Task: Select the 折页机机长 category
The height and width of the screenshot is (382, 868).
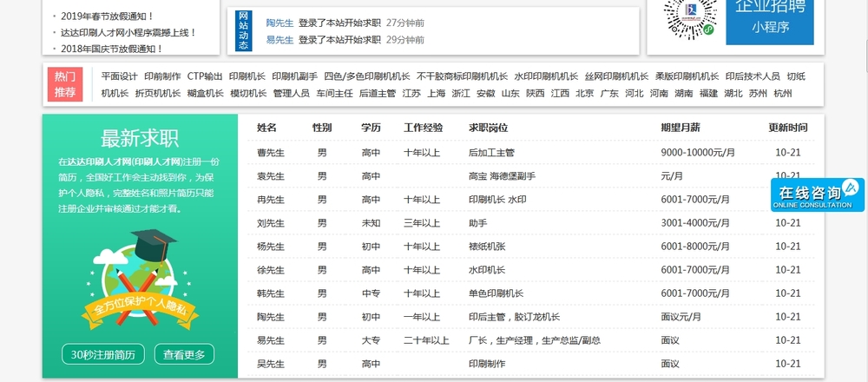Action: click(158, 93)
